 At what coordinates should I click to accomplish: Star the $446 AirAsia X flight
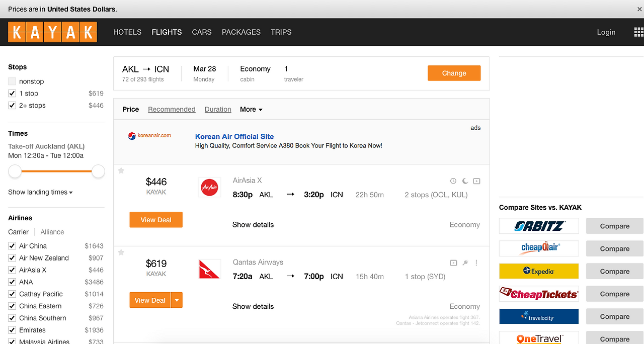point(121,171)
